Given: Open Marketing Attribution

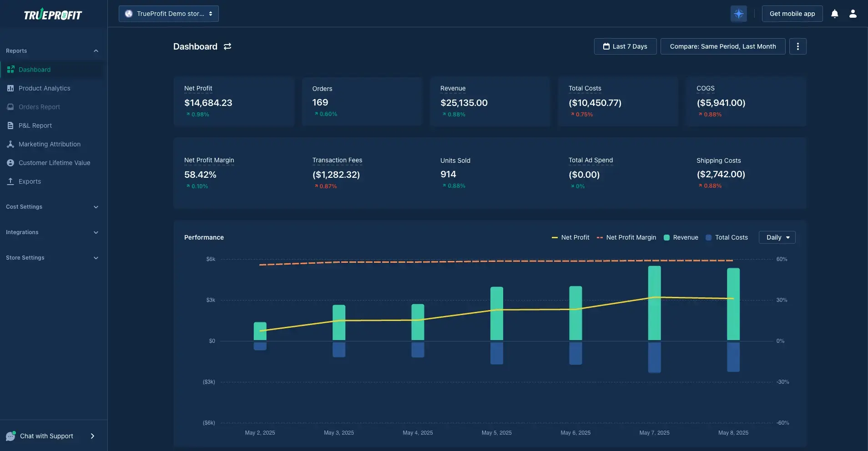Looking at the screenshot, I should point(49,144).
